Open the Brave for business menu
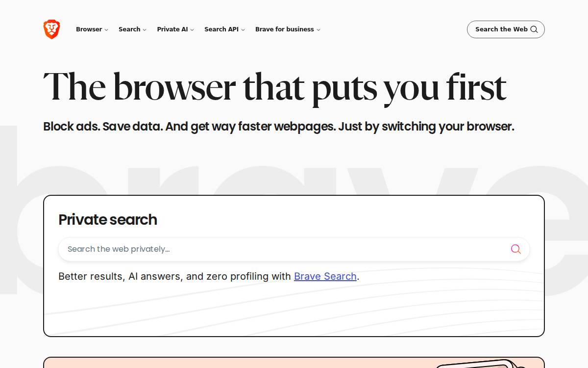The width and height of the screenshot is (588, 368). pos(288,29)
